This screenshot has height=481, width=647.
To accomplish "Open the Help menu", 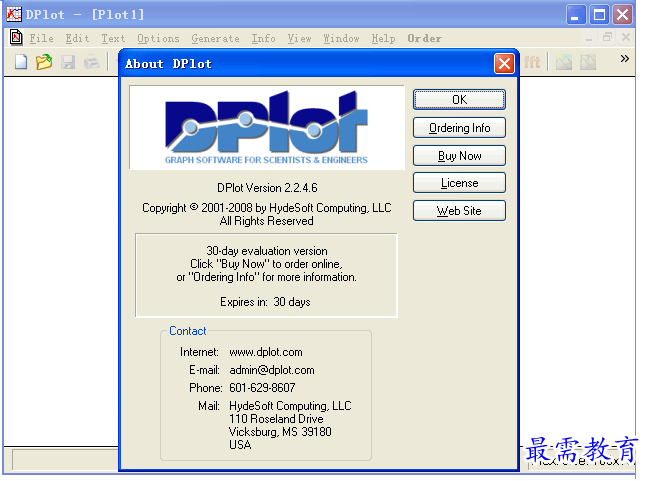I will [x=383, y=38].
